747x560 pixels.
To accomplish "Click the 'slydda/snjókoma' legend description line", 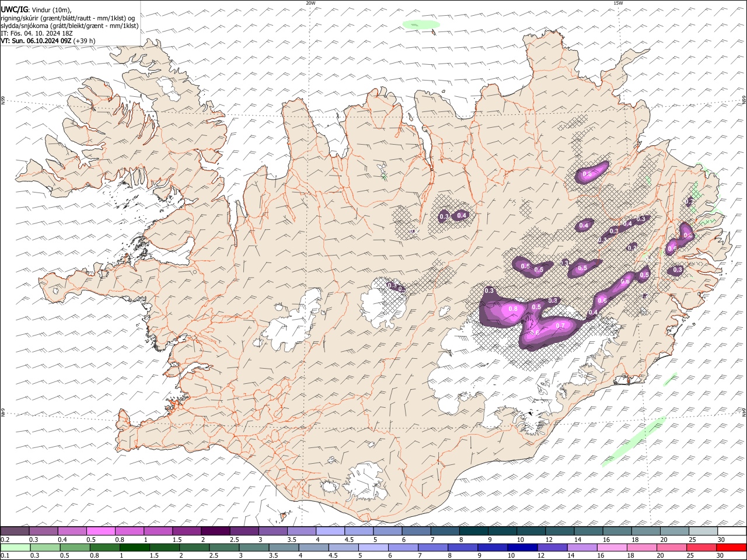I will 69,26.
